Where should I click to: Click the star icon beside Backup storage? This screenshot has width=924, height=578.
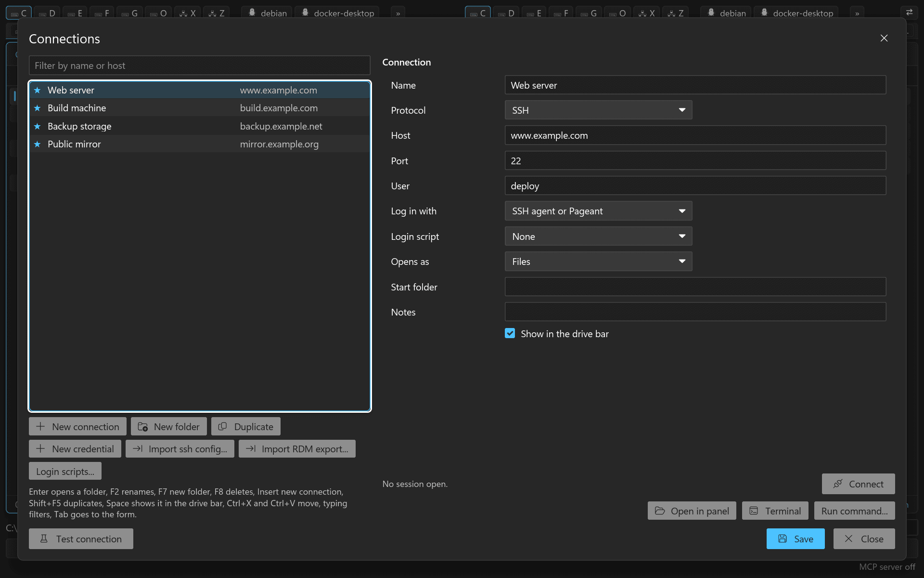coord(37,126)
